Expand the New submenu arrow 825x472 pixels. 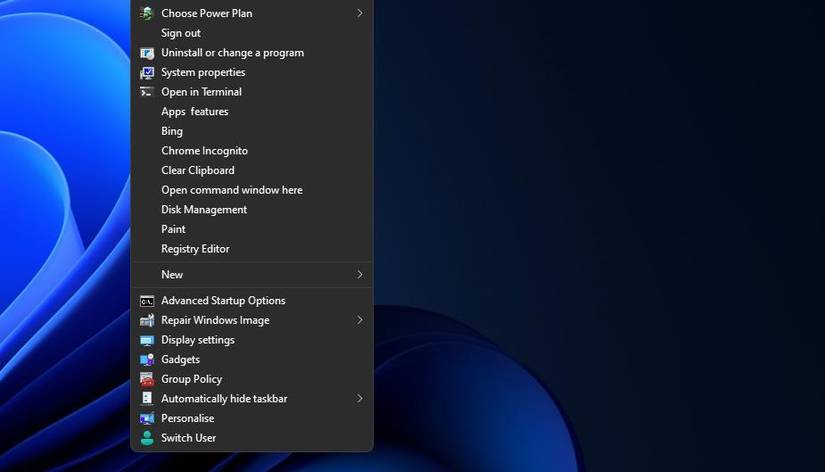pyautogui.click(x=360, y=275)
